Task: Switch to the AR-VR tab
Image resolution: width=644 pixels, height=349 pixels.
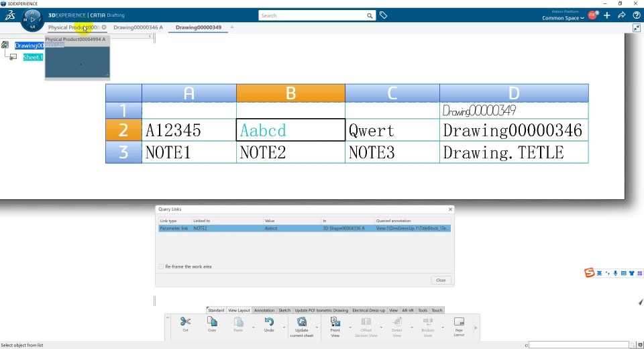Action: [408, 310]
